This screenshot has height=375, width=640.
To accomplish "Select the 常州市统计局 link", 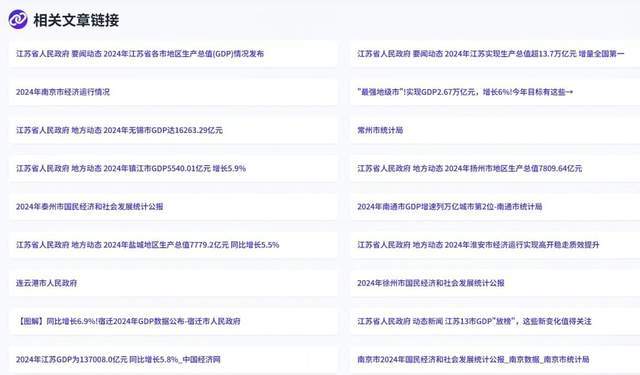I will [x=380, y=130].
